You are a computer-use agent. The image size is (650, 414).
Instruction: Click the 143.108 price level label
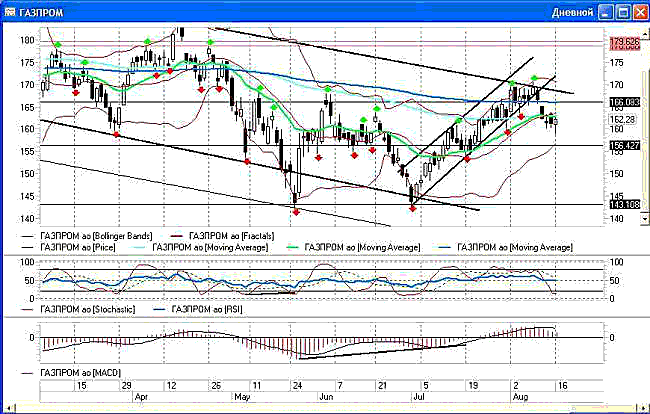(x=624, y=205)
